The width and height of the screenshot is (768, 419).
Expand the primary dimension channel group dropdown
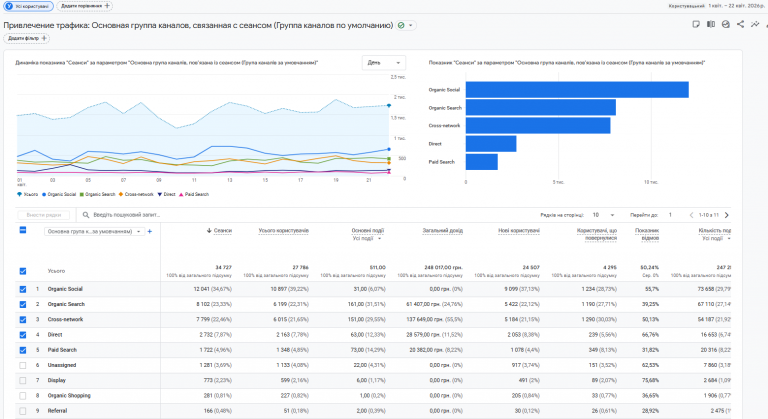pyautogui.click(x=93, y=231)
